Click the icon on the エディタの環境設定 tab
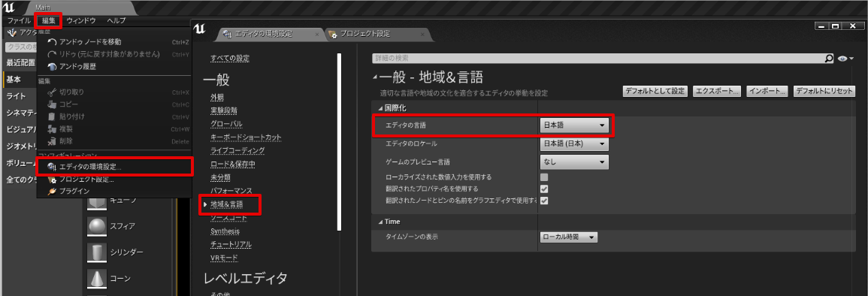 228,35
